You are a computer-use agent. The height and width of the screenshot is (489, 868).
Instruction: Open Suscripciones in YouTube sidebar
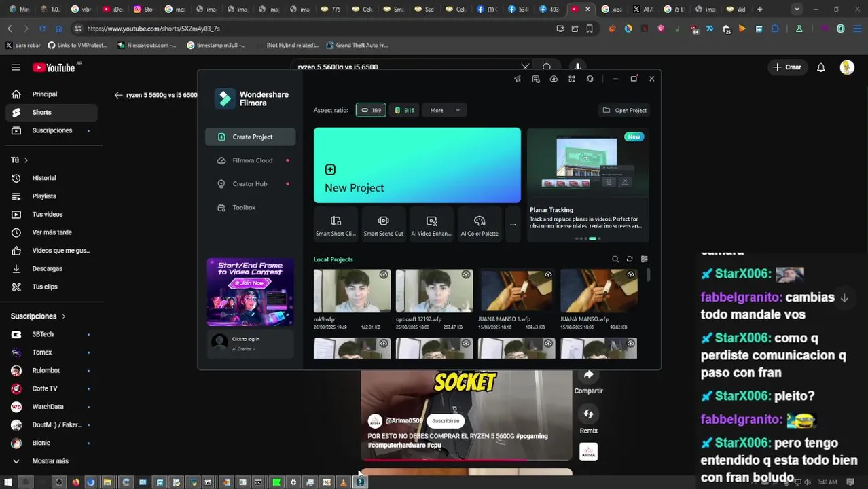point(51,130)
